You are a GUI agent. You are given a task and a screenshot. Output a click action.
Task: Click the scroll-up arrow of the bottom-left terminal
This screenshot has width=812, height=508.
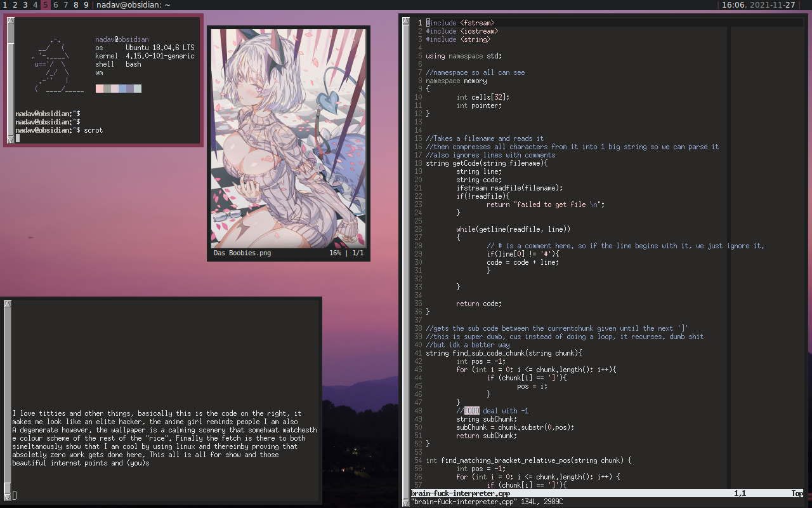pos(8,304)
